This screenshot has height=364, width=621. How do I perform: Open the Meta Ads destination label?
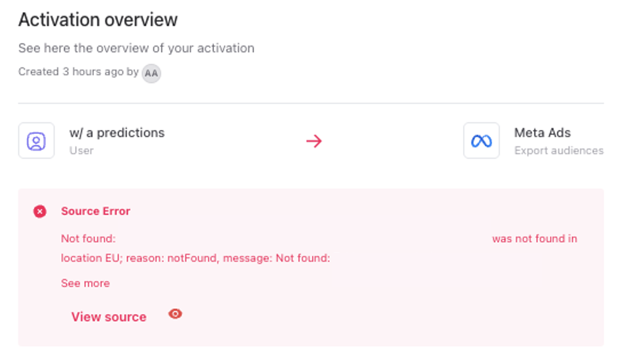point(542,133)
